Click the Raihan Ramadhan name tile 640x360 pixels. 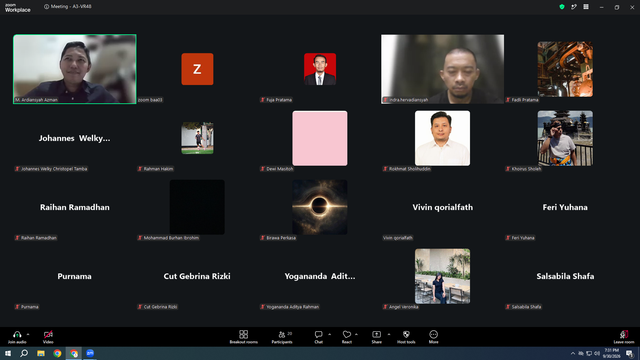[x=75, y=207]
